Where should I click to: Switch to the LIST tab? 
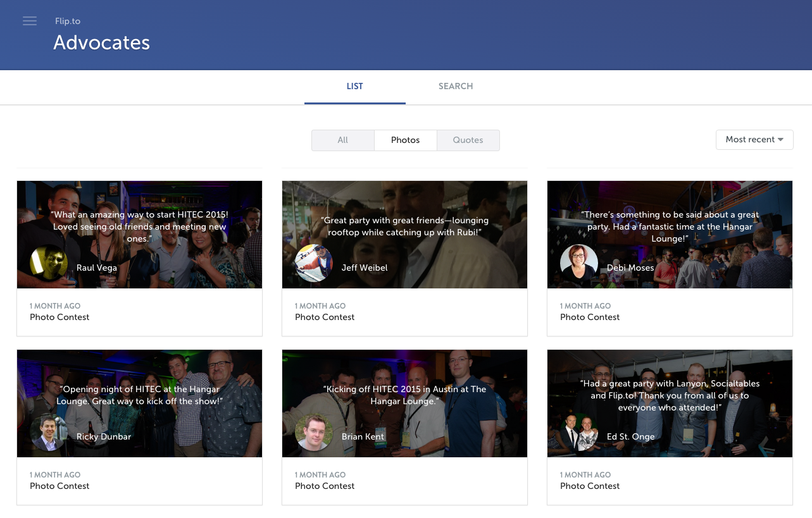click(355, 87)
